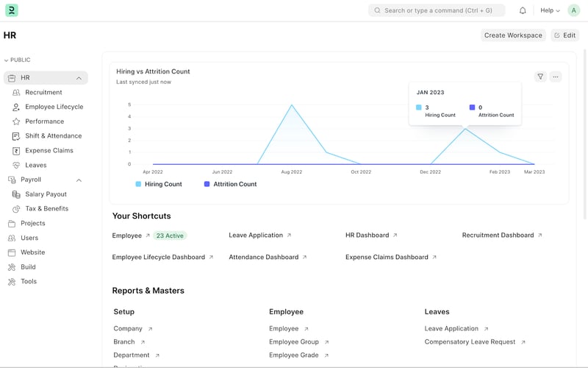Click the Edit workspace button
The image size is (588, 368).
[564, 35]
